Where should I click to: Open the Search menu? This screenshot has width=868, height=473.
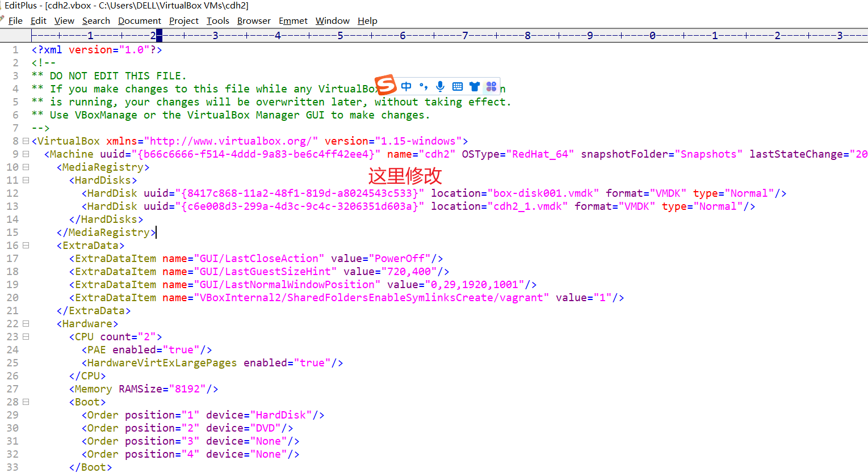coord(96,21)
